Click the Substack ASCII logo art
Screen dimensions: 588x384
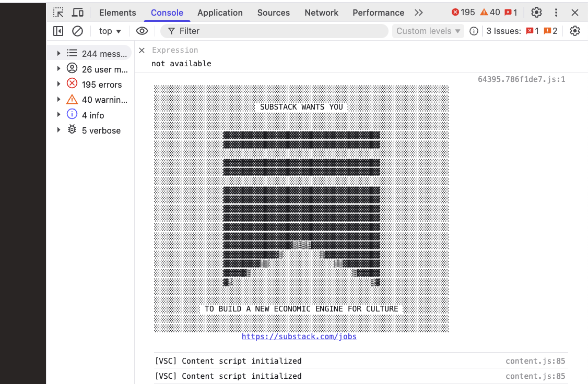(x=301, y=209)
